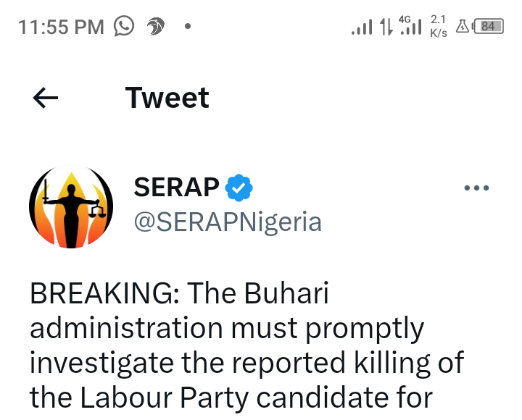Tap the blue verified badge

click(239, 188)
